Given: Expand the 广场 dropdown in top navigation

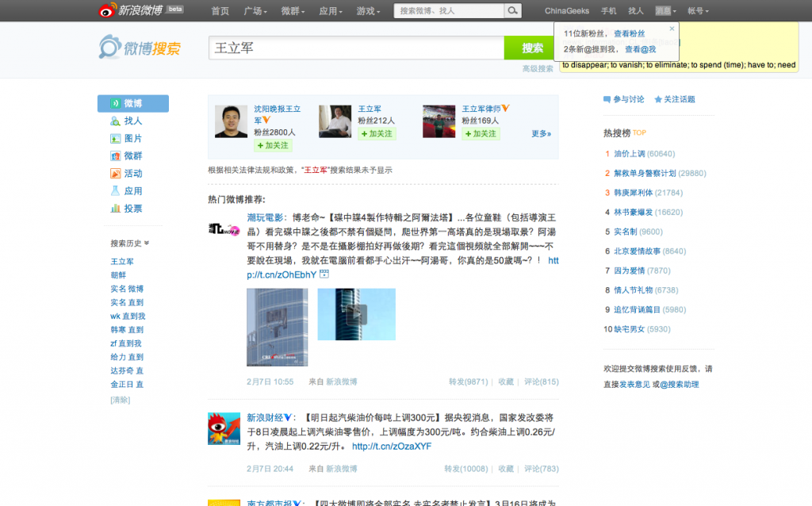Looking at the screenshot, I should (256, 11).
